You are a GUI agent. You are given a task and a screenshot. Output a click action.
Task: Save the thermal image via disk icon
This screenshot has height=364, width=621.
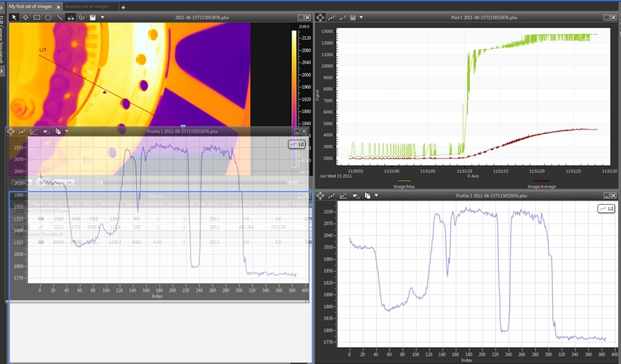(93, 17)
